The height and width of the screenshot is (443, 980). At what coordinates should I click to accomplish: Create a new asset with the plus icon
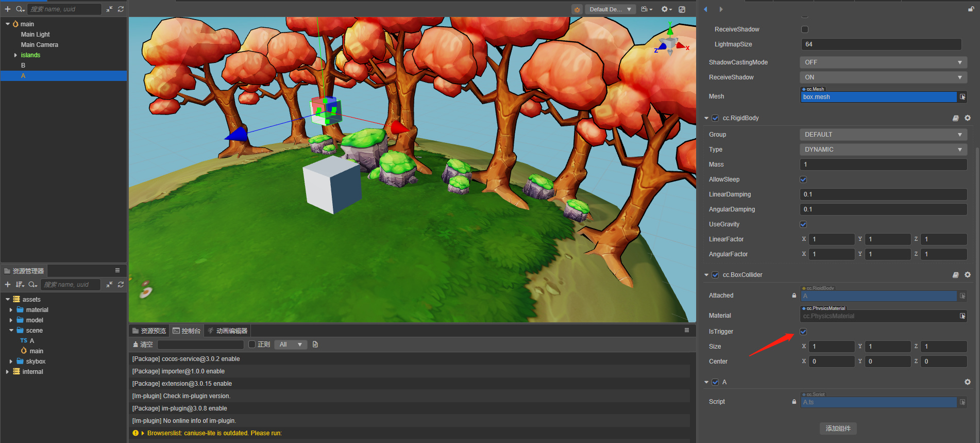tap(8, 285)
